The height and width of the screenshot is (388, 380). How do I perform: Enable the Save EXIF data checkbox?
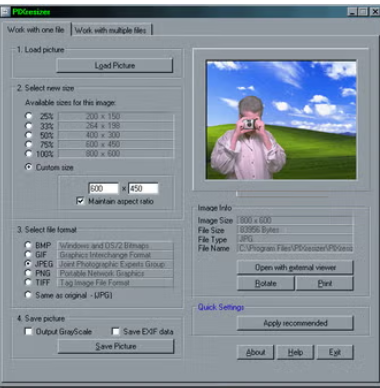[116, 332]
